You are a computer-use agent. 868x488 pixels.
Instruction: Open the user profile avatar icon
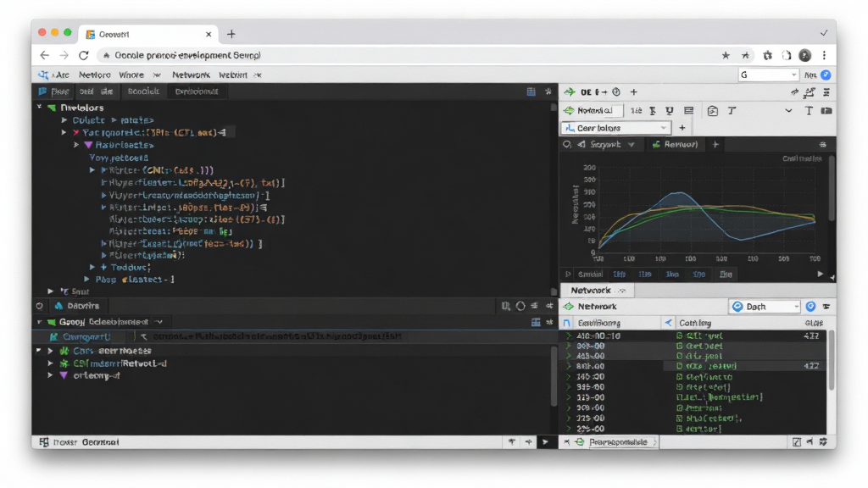pos(805,55)
